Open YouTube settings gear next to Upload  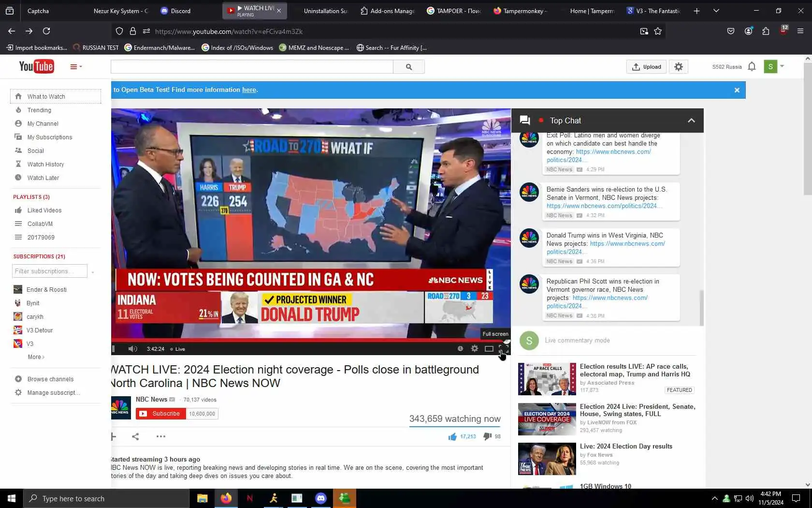pyautogui.click(x=679, y=67)
